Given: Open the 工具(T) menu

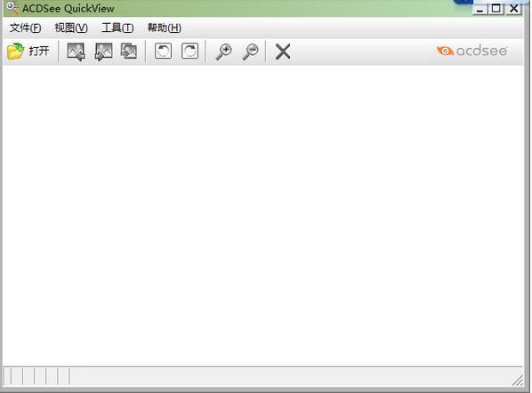Looking at the screenshot, I should click(117, 28).
